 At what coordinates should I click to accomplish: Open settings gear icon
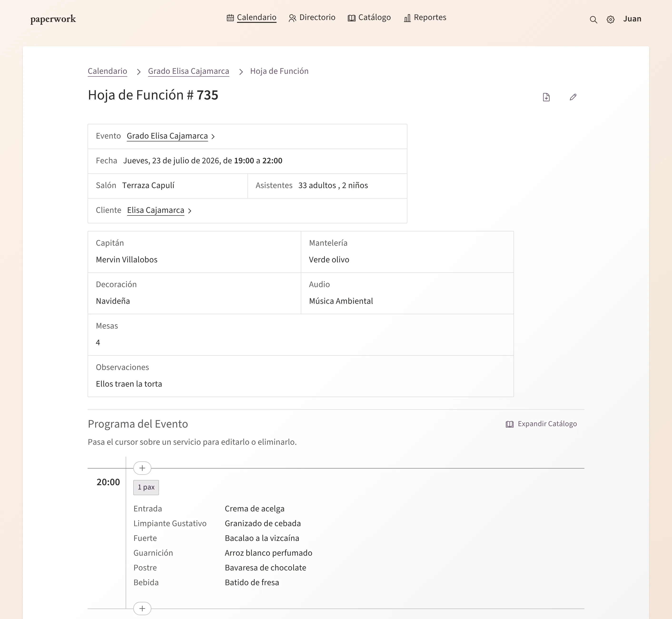pyautogui.click(x=610, y=20)
